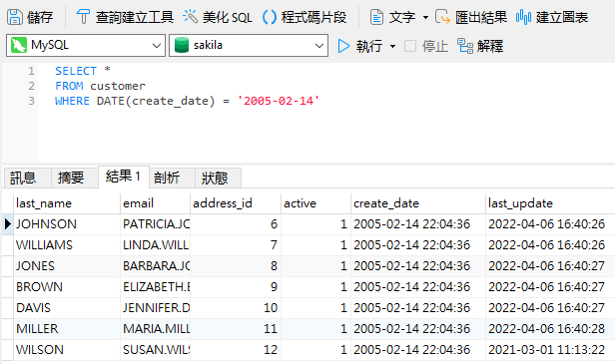Click the Run (執行) play icon
This screenshot has height=364, width=615.
tap(343, 46)
